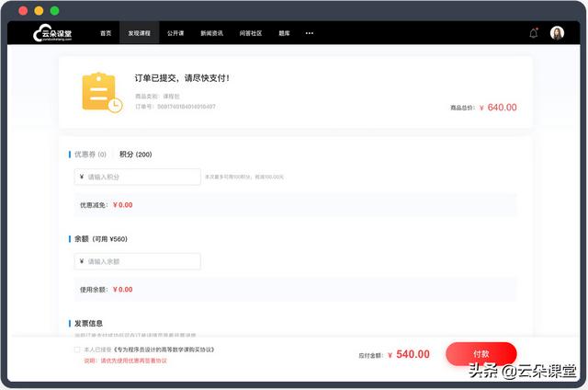Focus the 请输入余额 input field

[x=138, y=261]
